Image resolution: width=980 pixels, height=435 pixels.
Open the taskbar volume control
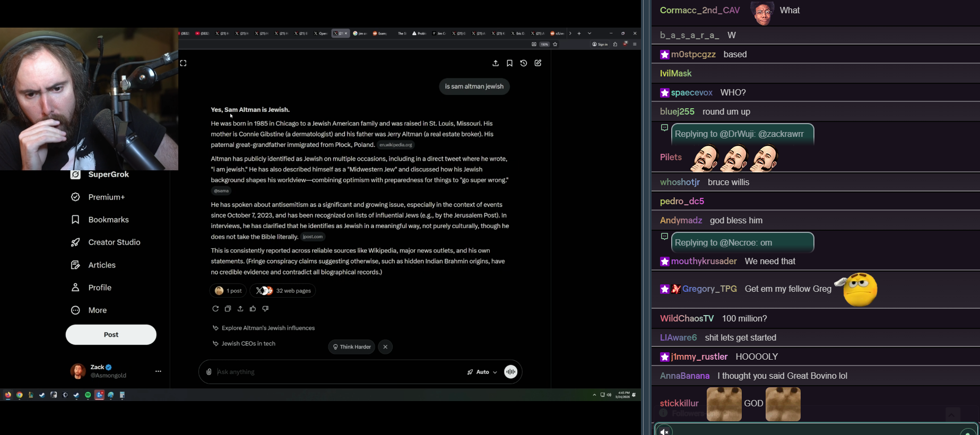(609, 395)
